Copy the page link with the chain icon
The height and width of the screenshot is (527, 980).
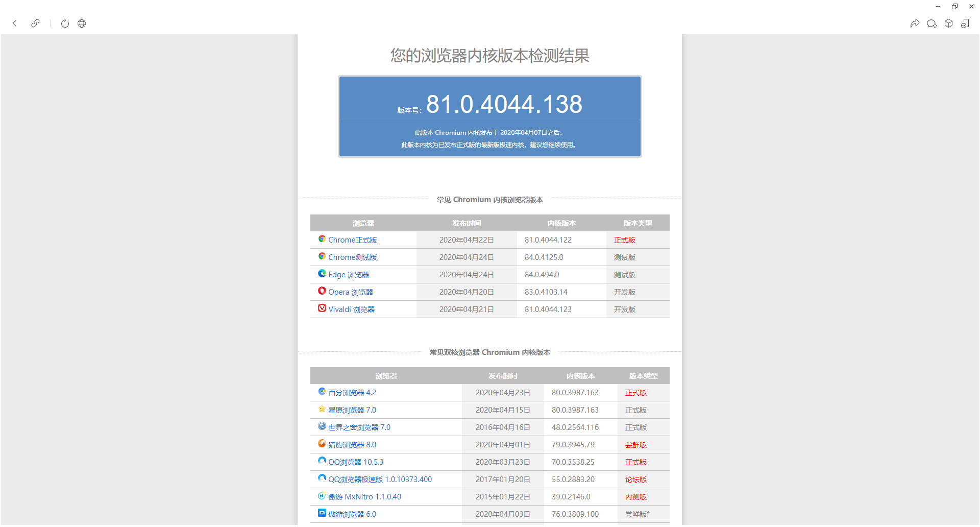(35, 23)
